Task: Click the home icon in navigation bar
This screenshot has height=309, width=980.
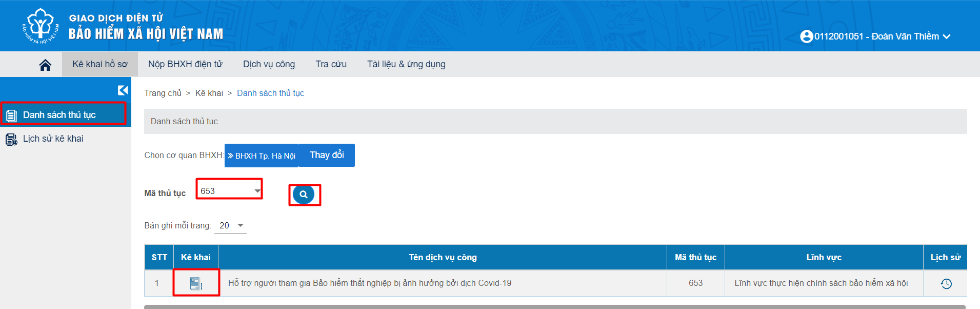Action: click(x=45, y=65)
